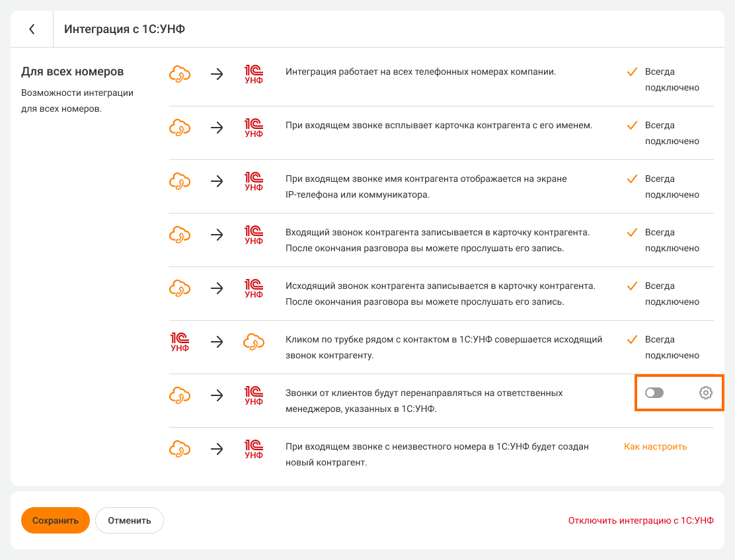735x560 pixels.
Task: Click the Интеграция с 1С:УНФ page title
Action: [124, 29]
